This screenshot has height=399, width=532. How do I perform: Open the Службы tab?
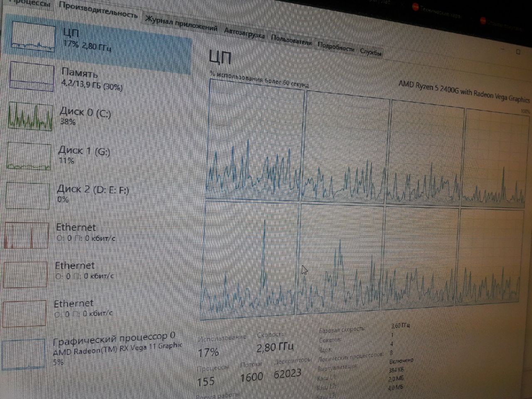click(x=370, y=52)
